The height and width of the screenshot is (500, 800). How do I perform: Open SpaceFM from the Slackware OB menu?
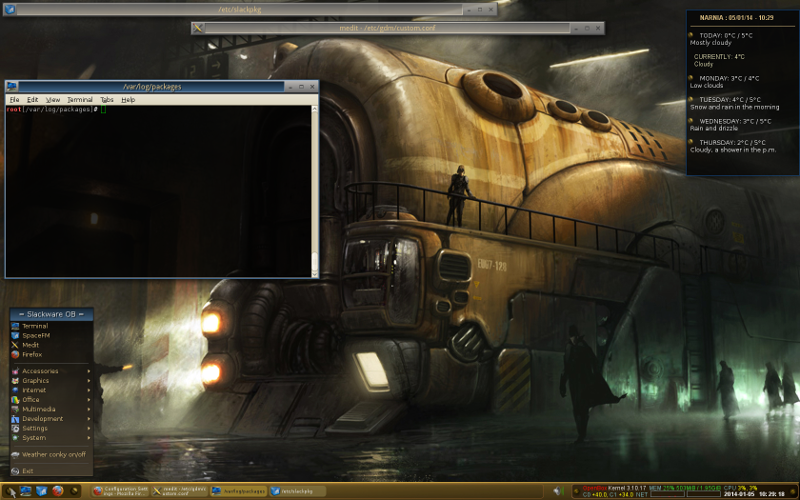click(x=51, y=336)
